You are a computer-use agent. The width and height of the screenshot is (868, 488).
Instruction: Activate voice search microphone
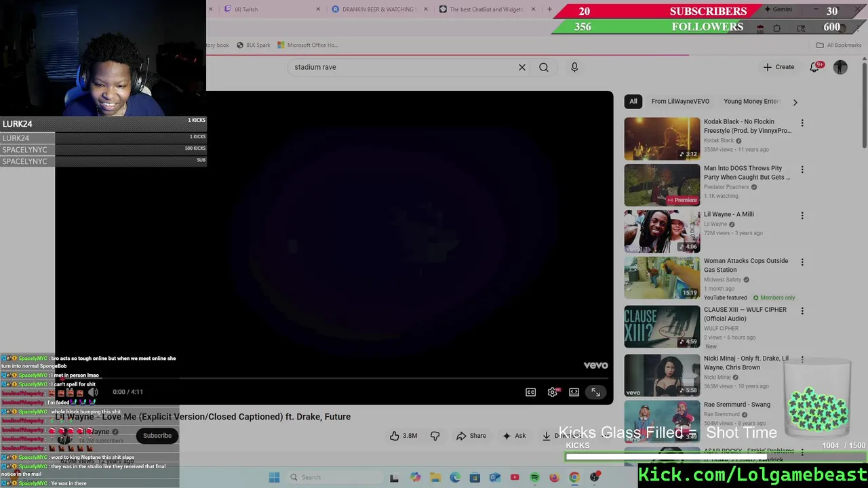(x=574, y=67)
